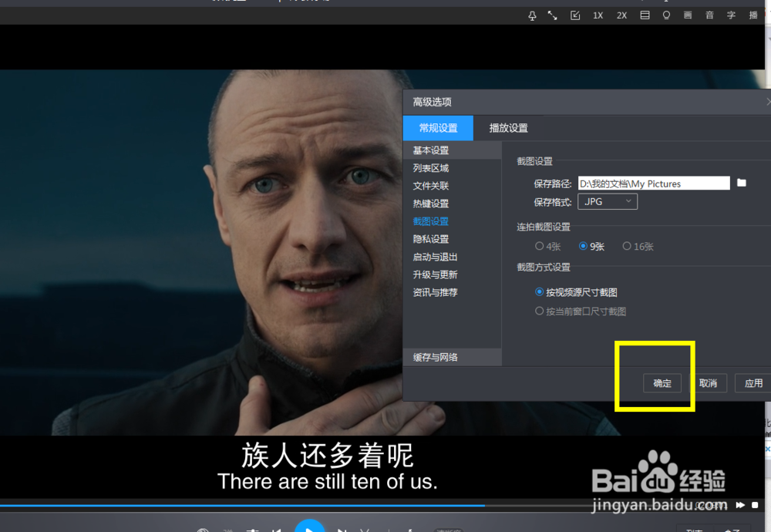The width and height of the screenshot is (771, 532).
Task: Click the 确定 button
Action: click(662, 383)
